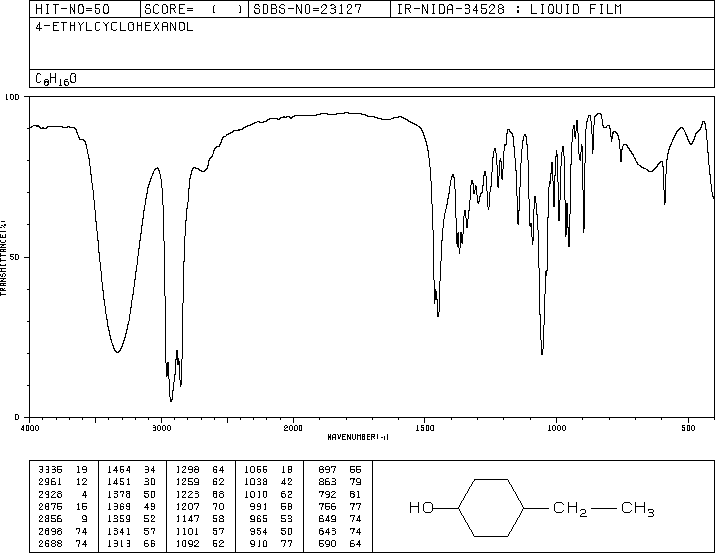Click the "1010" peak table entry
This screenshot has width=715, height=553.
click(x=256, y=494)
